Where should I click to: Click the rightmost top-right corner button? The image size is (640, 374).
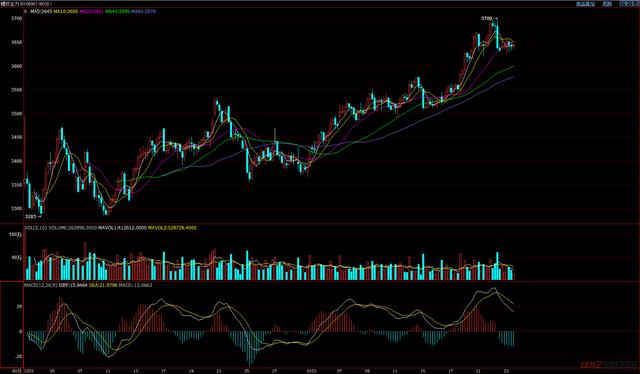[x=629, y=4]
